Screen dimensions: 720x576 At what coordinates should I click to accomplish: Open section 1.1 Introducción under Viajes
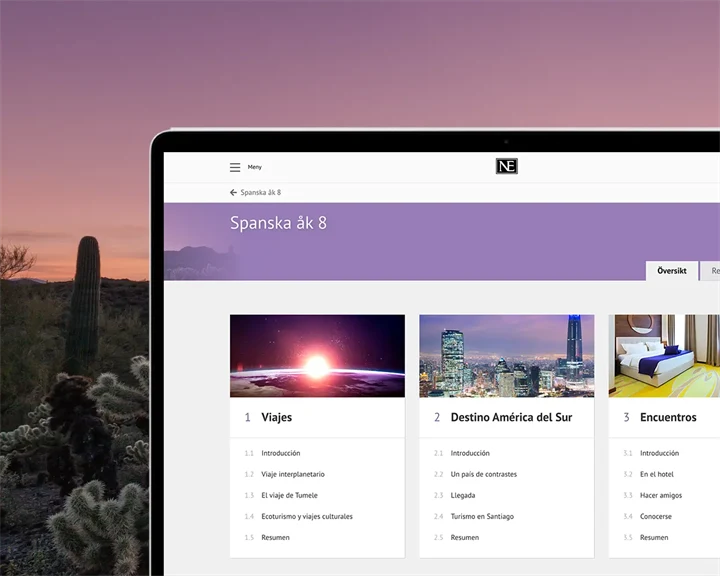(x=280, y=453)
